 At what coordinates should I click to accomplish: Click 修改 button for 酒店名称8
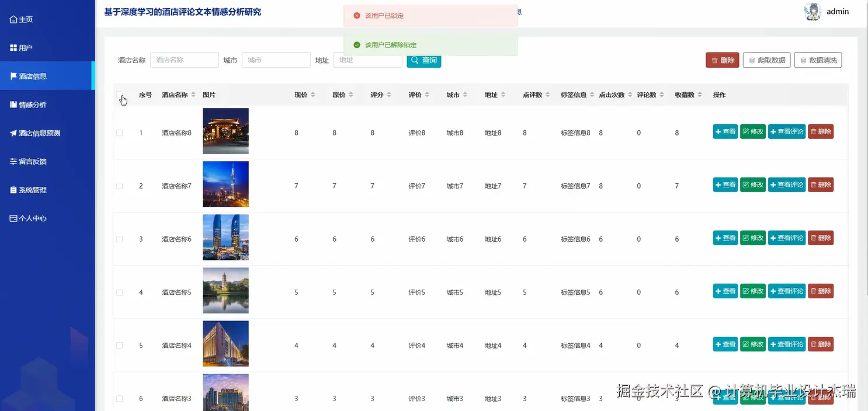[x=753, y=132]
